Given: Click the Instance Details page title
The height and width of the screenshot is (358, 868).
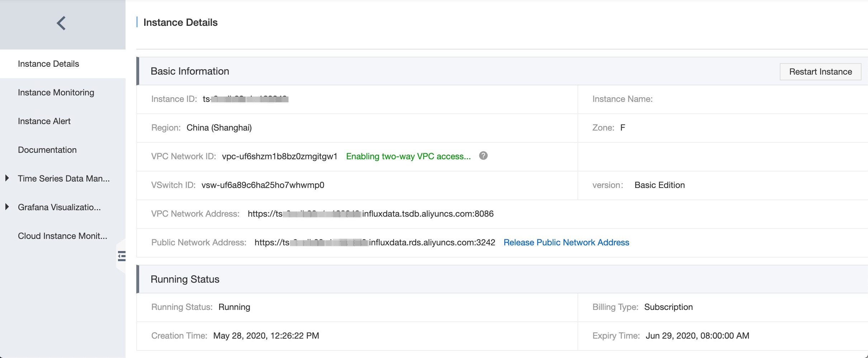Looking at the screenshot, I should 180,22.
